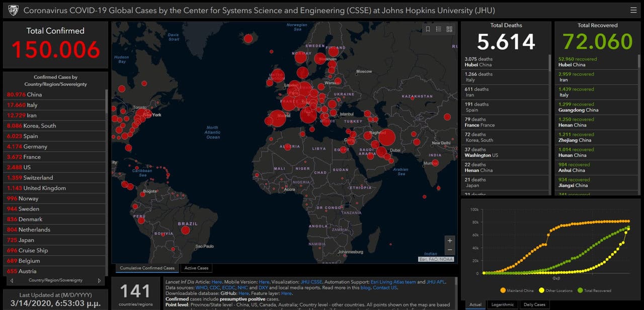644x310 pixels.
Task: Toggle Mainland China series in chart legend
Action: pos(517,290)
